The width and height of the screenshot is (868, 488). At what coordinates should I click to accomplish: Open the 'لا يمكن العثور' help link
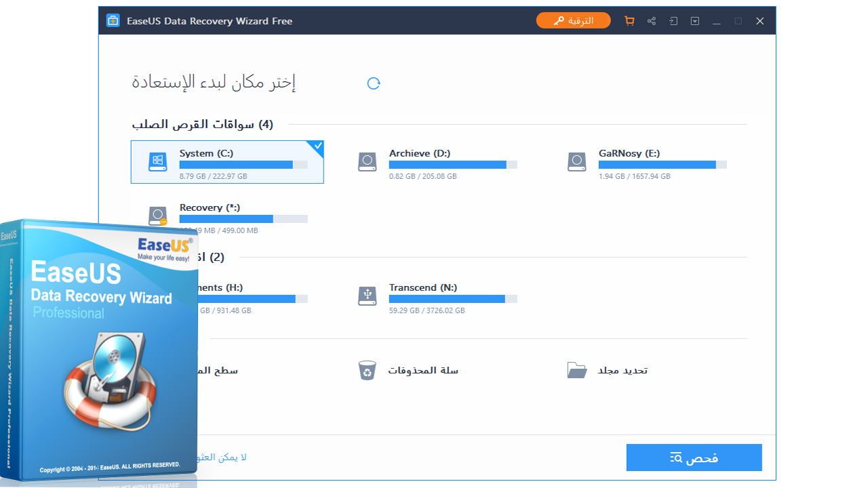coord(222,457)
